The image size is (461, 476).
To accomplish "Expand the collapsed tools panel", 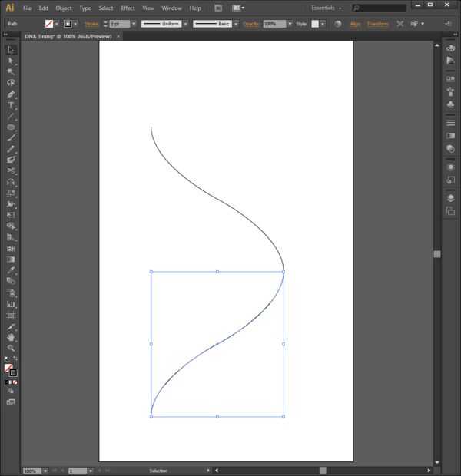I will click(x=5, y=35).
